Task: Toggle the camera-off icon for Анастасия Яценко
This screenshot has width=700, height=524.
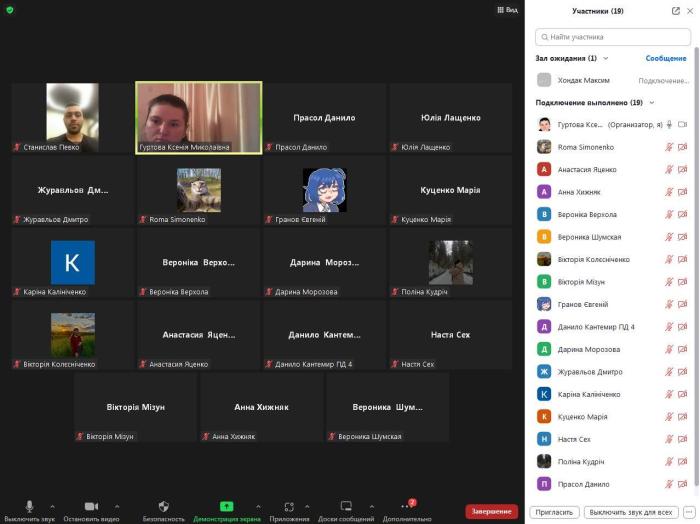Action: pos(683,169)
